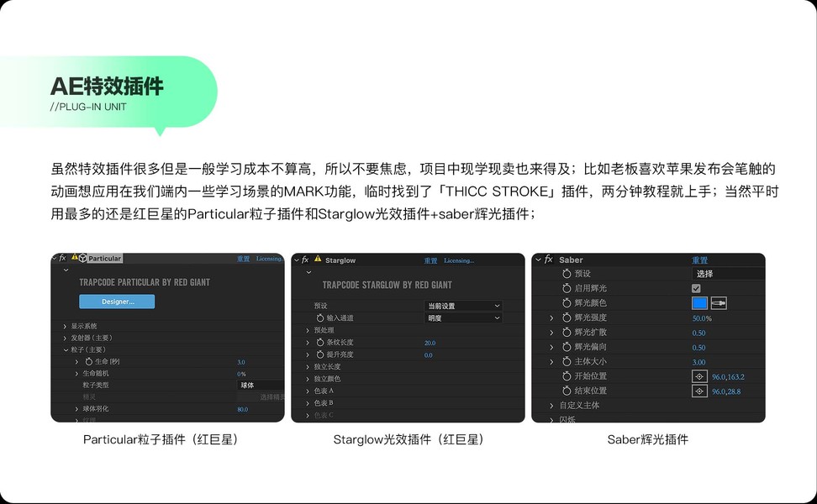The width and height of the screenshot is (817, 504).
Task: Open the 输入通道 dropdown showing 明度
Action: pos(463,318)
